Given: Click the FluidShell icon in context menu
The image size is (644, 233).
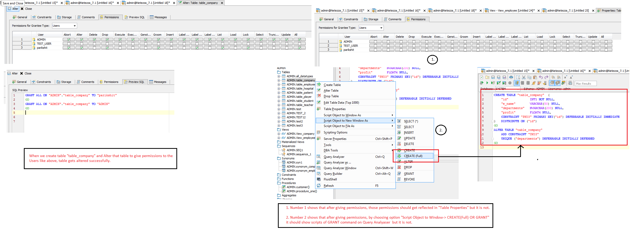Looking at the screenshot, I should pos(319,179).
